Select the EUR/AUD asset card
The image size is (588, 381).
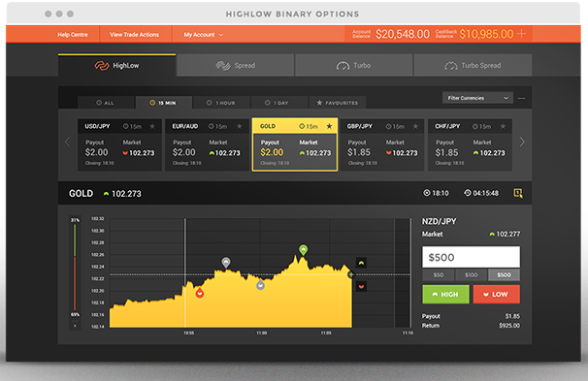(x=207, y=145)
